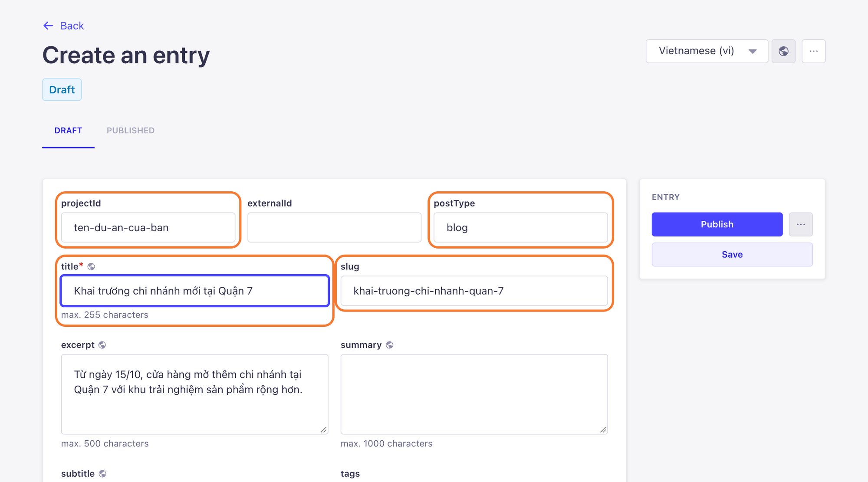
Task: Click the globe localization button near language selector
Action: pos(783,51)
